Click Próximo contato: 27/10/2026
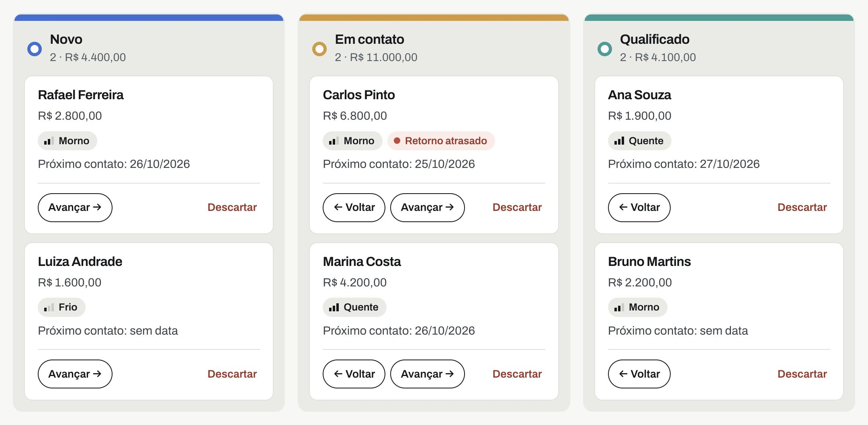Screen dimensions: 868x425 coord(684,164)
